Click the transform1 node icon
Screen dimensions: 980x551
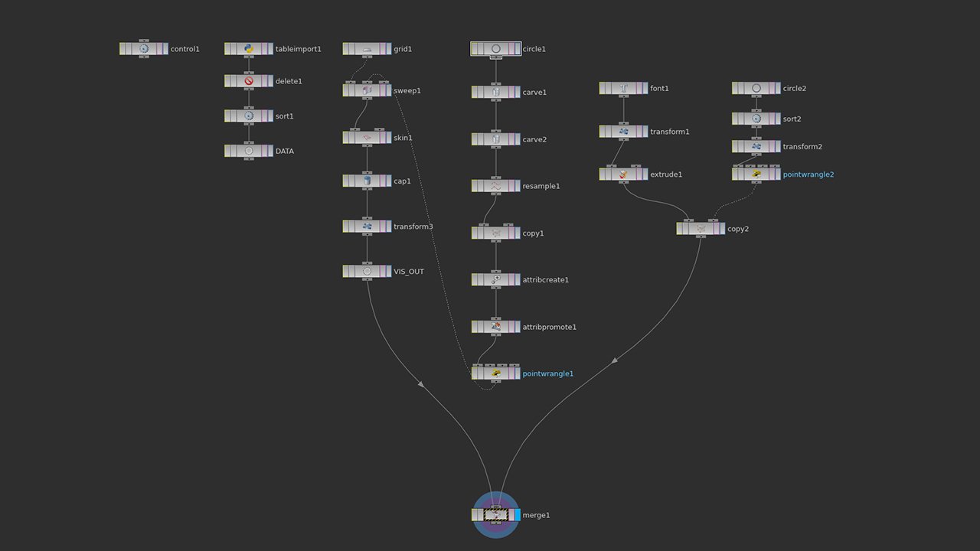pyautogui.click(x=624, y=132)
